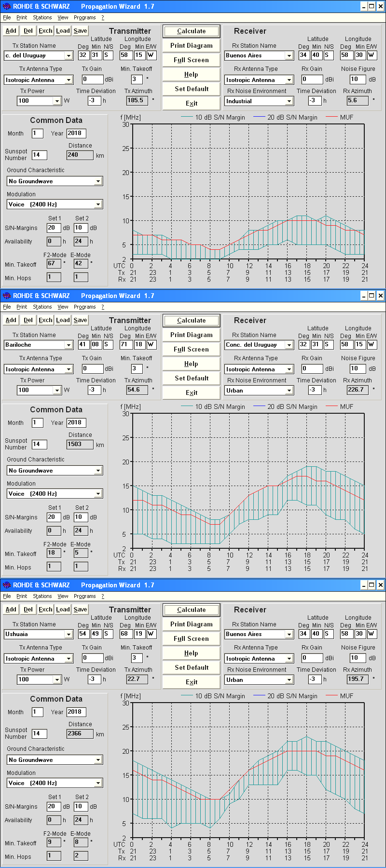386x868 pixels.
Task: Click the Exch button in the Ushuaia window
Action: tap(46, 610)
